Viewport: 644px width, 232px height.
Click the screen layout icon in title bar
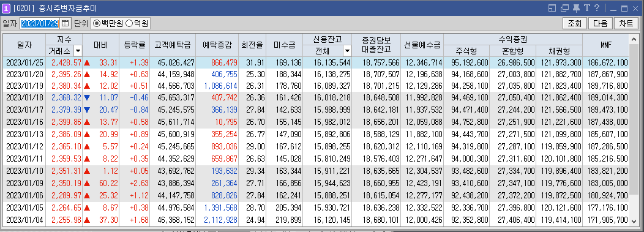(x=552, y=8)
